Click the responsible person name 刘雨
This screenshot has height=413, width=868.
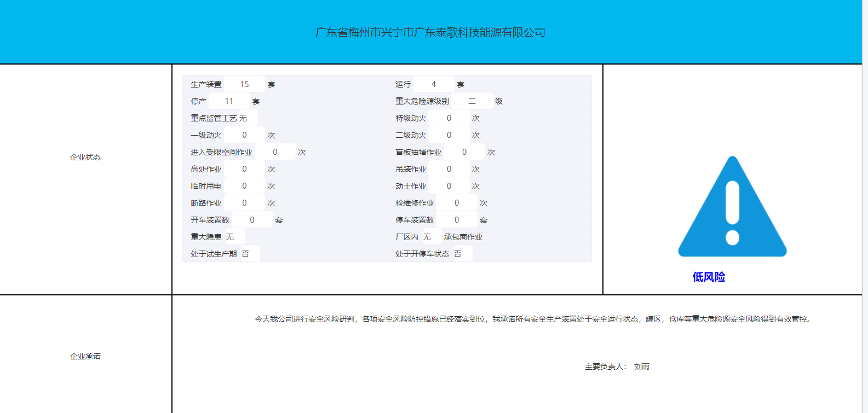coord(642,367)
